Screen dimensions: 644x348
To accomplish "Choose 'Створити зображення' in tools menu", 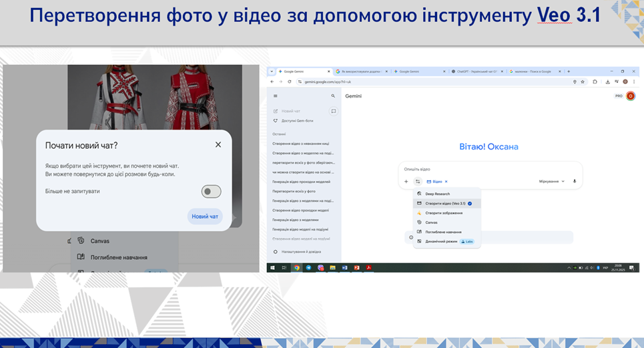I will pos(442,212).
